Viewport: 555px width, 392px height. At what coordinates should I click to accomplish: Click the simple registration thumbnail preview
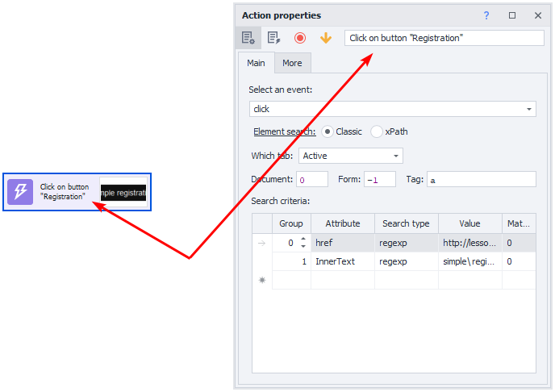point(123,193)
